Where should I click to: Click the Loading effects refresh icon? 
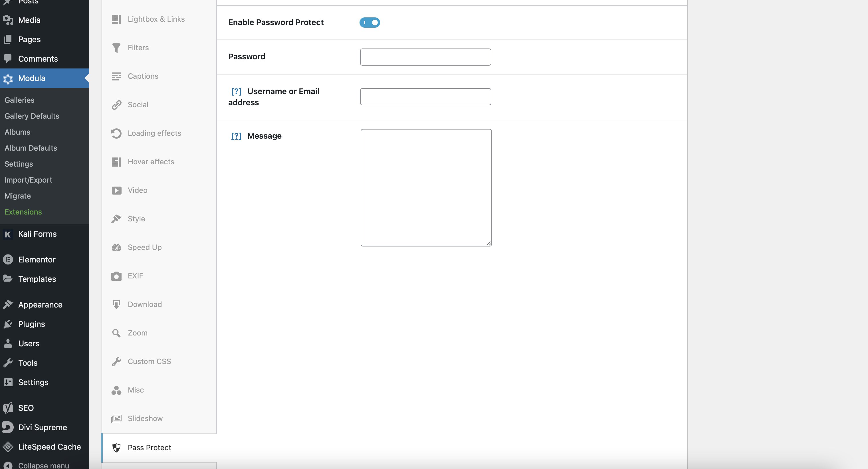116,134
